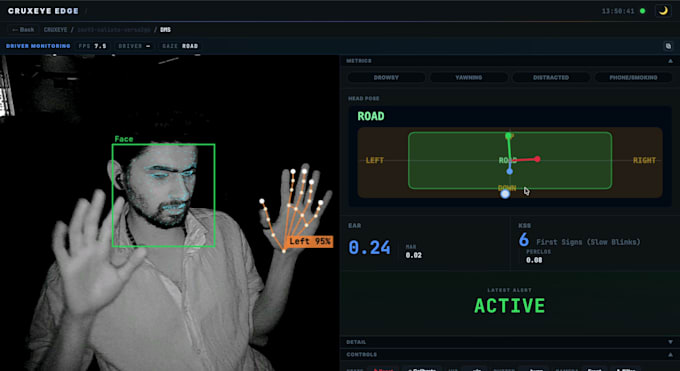Click the PERCLOS value 0.08
Screen dimensions: 680x371
534,260
